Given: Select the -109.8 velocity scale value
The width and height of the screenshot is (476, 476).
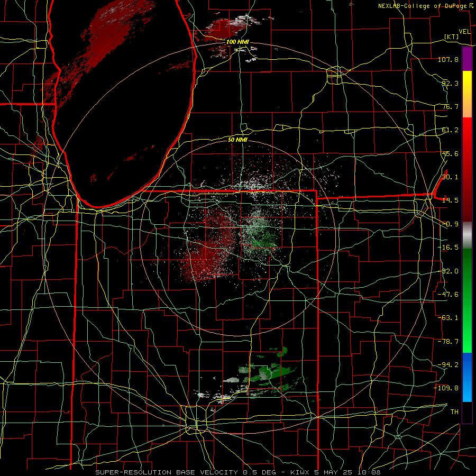Looking at the screenshot, I should pyautogui.click(x=446, y=388).
